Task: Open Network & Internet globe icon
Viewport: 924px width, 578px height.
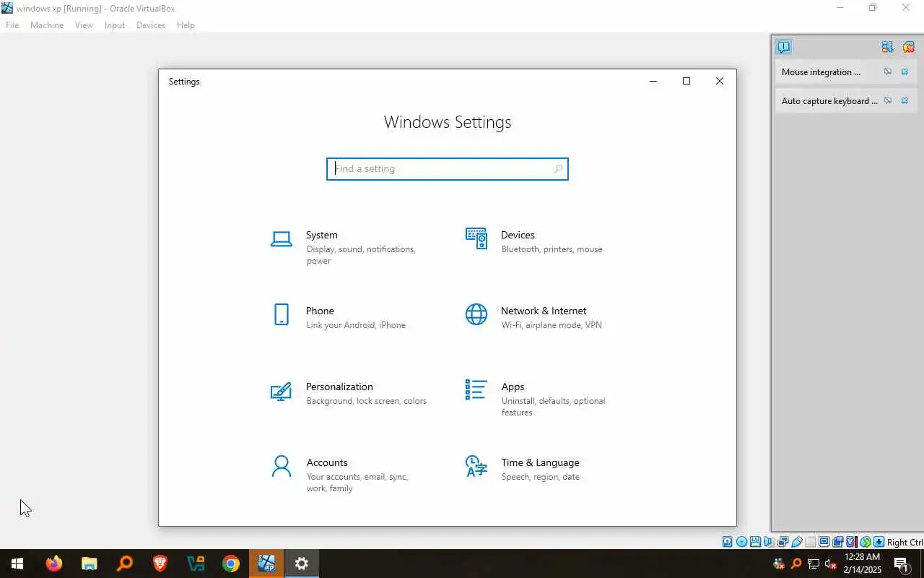Action: (476, 314)
